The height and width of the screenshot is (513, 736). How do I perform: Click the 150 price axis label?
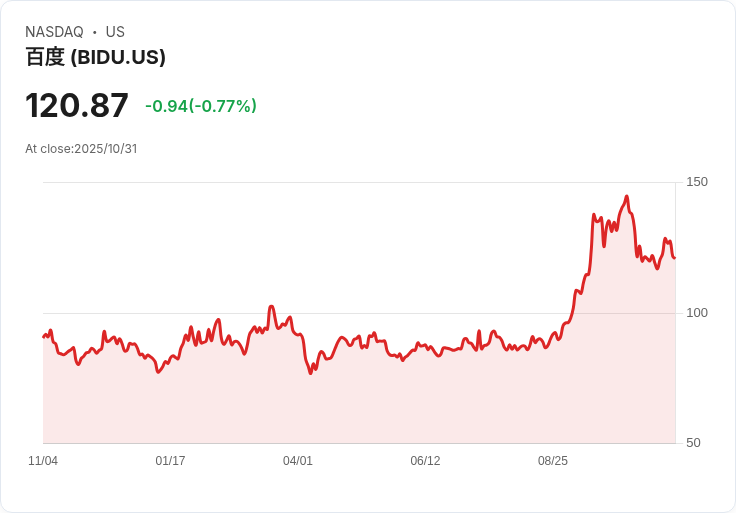coord(697,182)
